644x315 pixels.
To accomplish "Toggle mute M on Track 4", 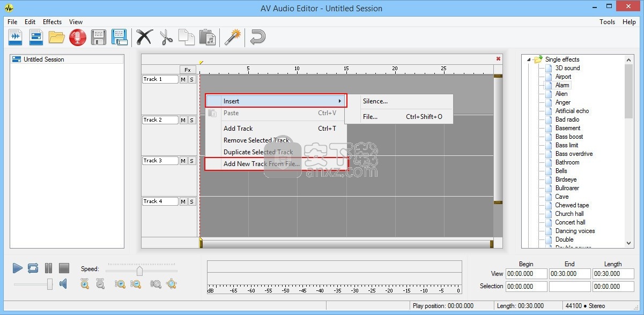I will pyautogui.click(x=183, y=201).
